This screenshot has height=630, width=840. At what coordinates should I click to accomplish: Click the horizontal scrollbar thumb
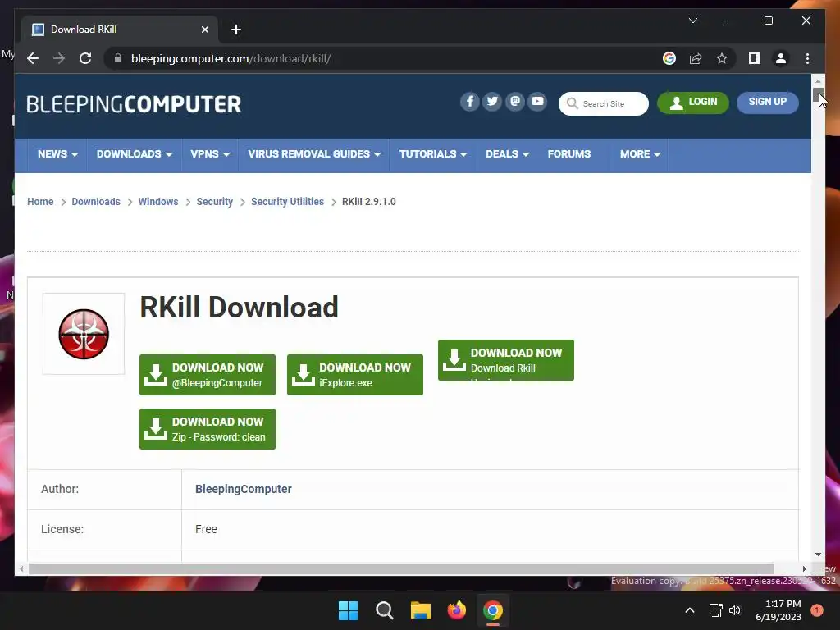(400, 569)
